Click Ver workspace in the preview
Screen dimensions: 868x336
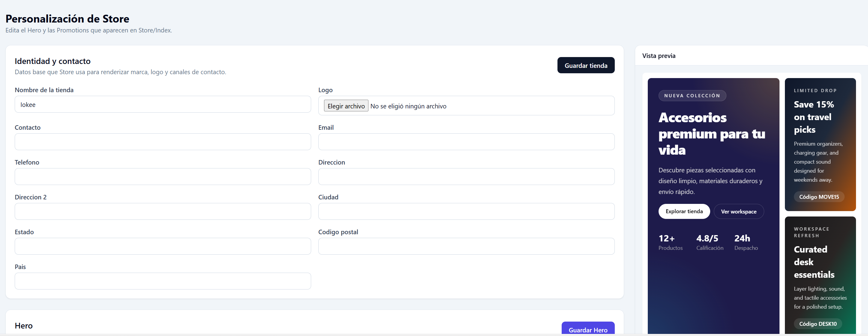click(x=738, y=211)
